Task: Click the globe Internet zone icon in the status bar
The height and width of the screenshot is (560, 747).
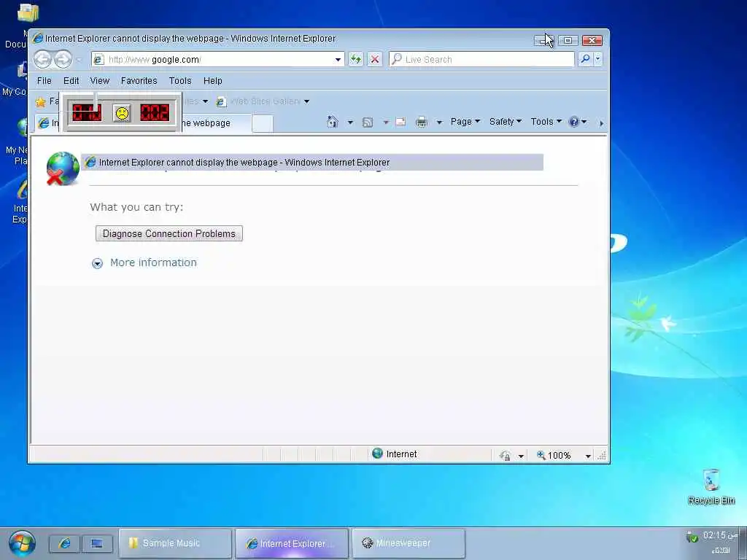Action: click(x=377, y=454)
